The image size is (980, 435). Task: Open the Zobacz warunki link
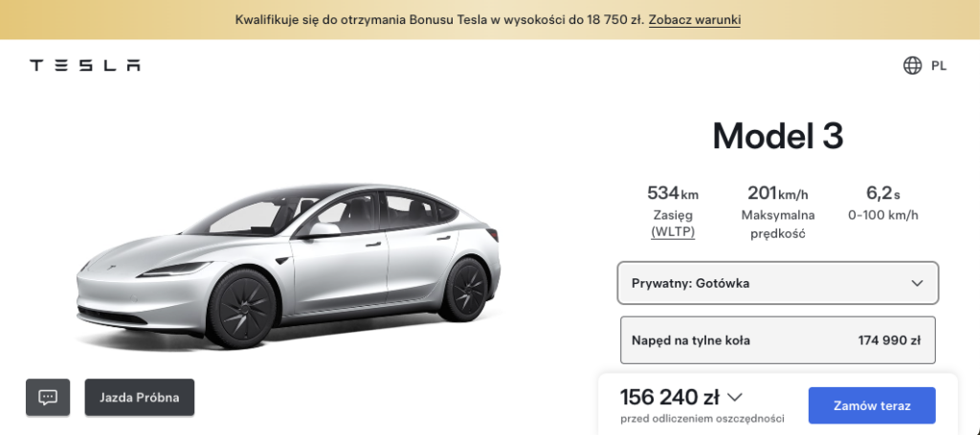[695, 20]
